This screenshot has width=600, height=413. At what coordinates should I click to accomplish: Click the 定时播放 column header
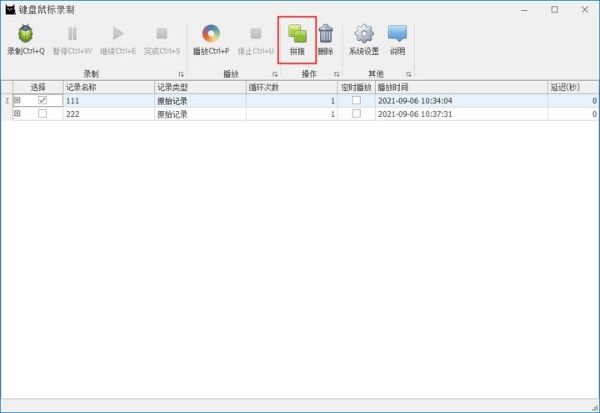pos(356,87)
